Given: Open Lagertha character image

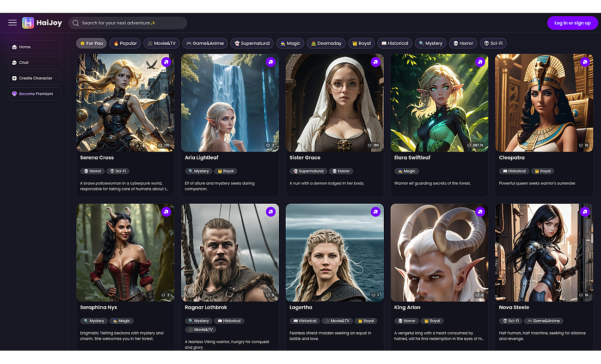Looking at the screenshot, I should click(x=335, y=253).
